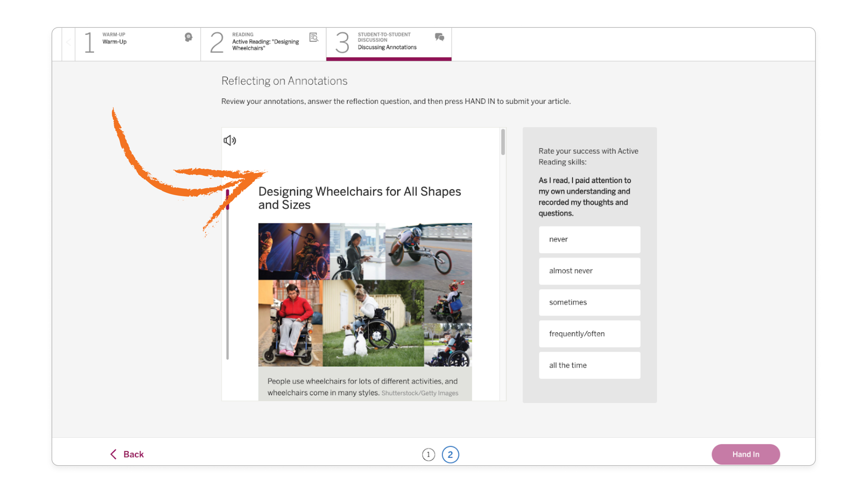This screenshot has width=868, height=493.
Task: Click the Hand In button
Action: pyautogui.click(x=745, y=454)
